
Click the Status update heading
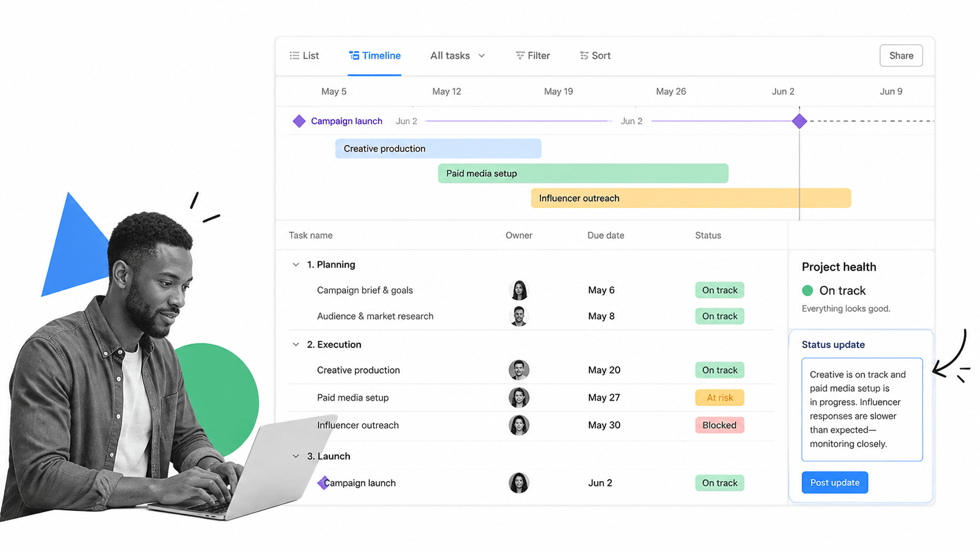coord(833,344)
